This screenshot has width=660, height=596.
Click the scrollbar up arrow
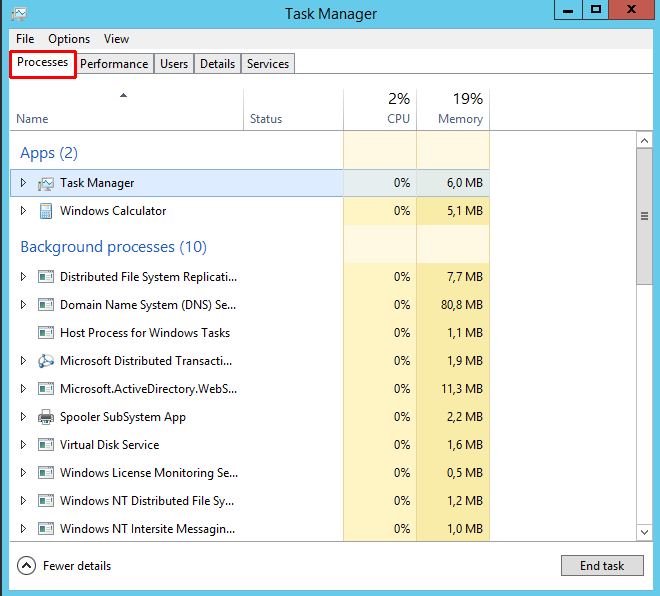click(x=644, y=140)
